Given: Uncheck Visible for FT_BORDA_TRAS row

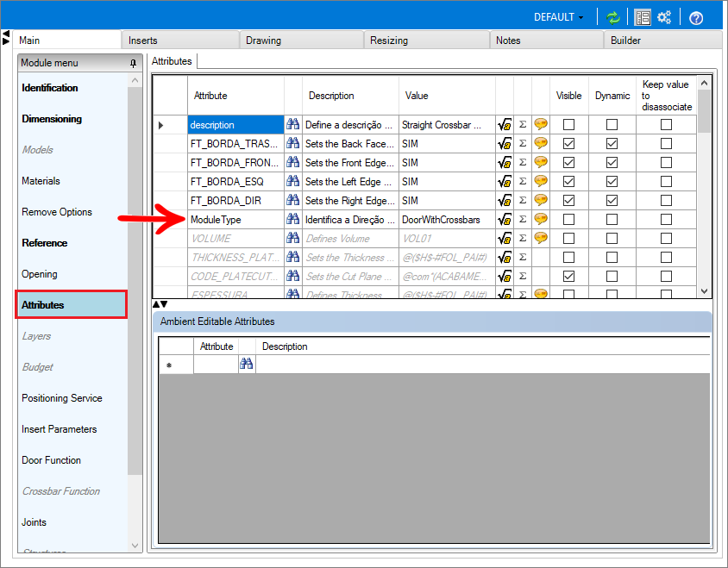Looking at the screenshot, I should [x=568, y=144].
